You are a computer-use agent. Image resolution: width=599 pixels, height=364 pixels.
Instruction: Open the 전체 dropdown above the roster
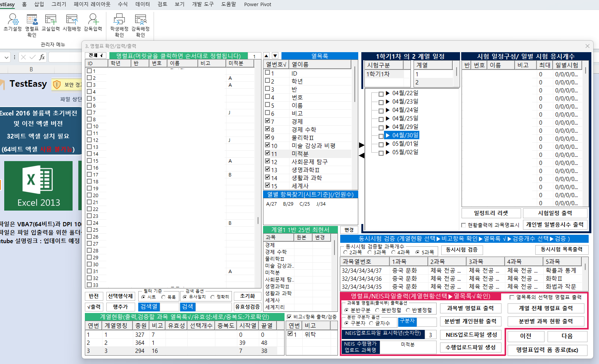[96, 56]
